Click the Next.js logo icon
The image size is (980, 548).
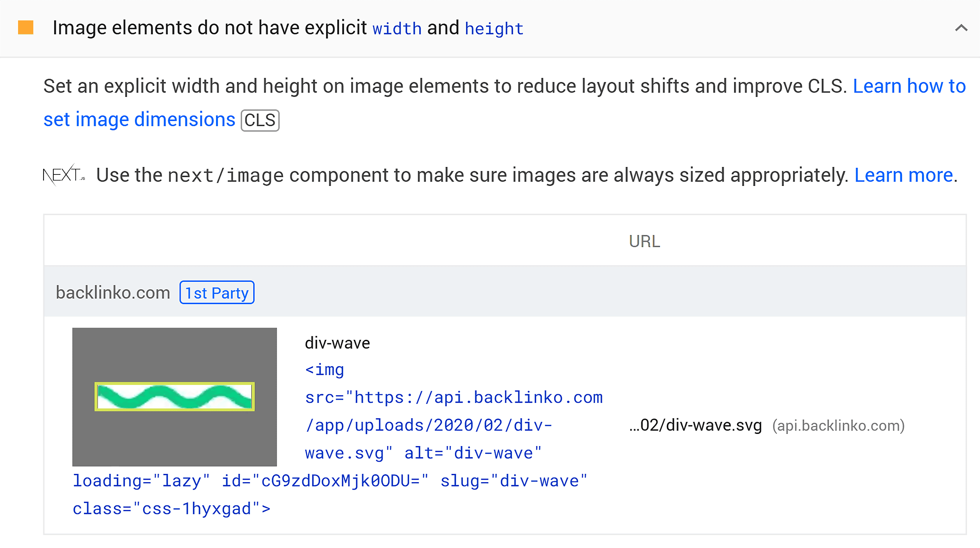(64, 175)
